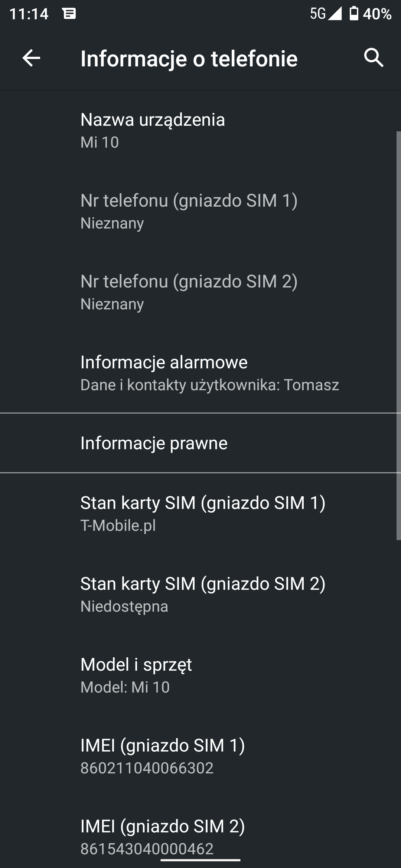Tap the Informacje o telefonie title

[x=189, y=59]
